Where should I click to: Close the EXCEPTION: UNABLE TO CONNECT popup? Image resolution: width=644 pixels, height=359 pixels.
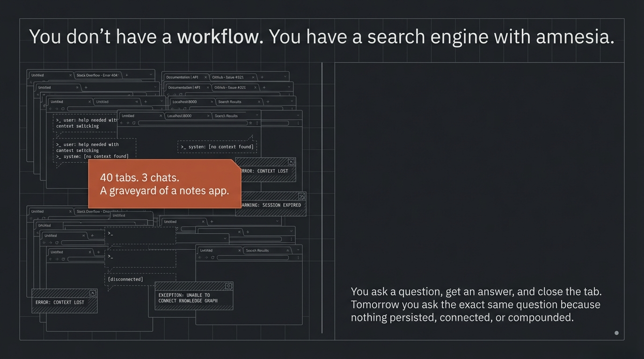pyautogui.click(x=228, y=286)
